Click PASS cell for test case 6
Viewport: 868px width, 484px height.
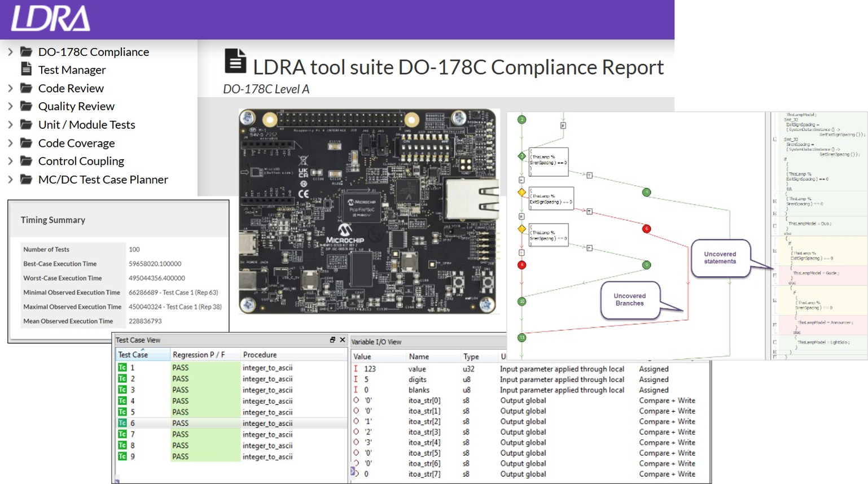pyautogui.click(x=205, y=423)
